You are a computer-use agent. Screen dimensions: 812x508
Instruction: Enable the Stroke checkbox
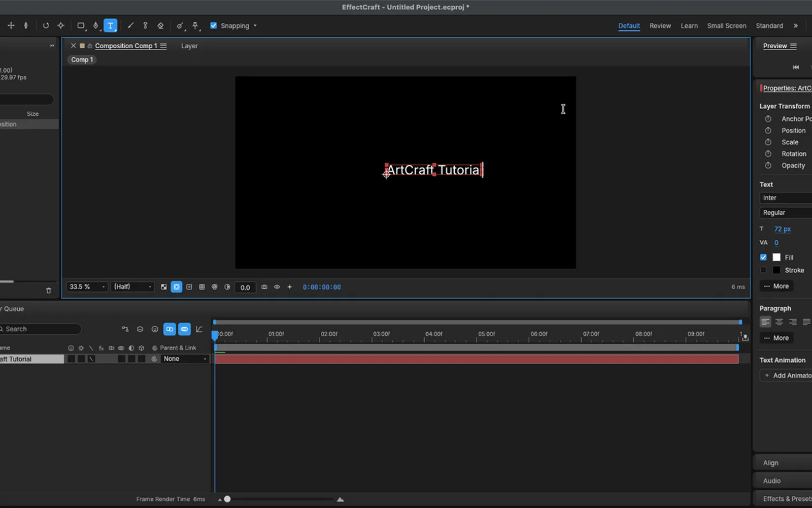click(763, 270)
